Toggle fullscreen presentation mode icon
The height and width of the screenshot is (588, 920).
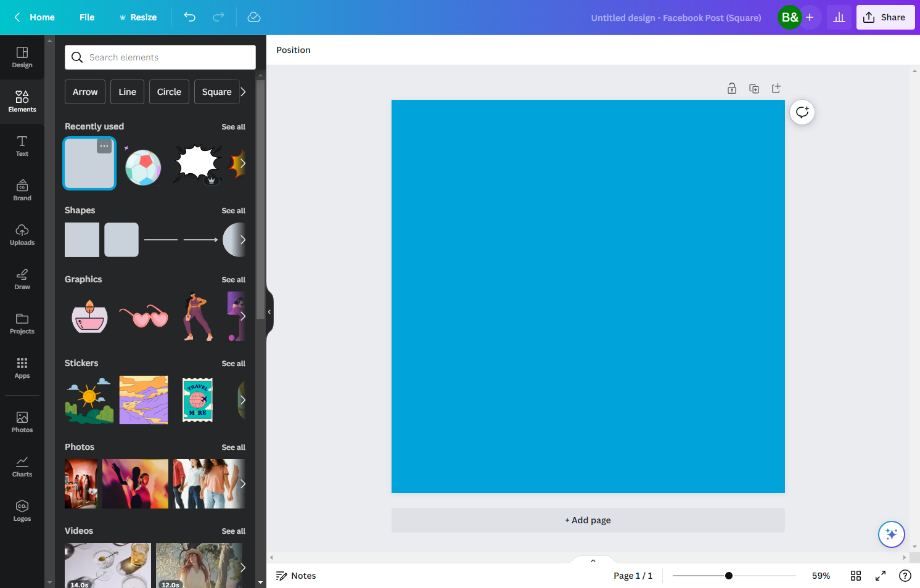tap(881, 576)
